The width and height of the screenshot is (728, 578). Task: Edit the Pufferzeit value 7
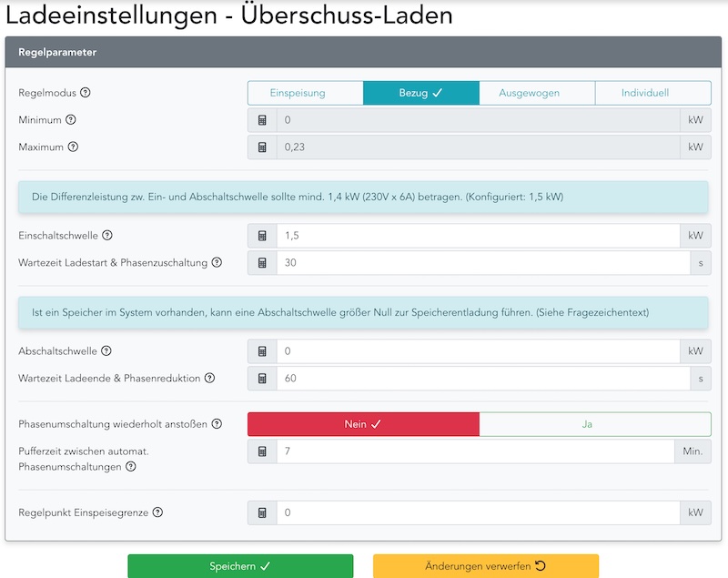(x=476, y=451)
